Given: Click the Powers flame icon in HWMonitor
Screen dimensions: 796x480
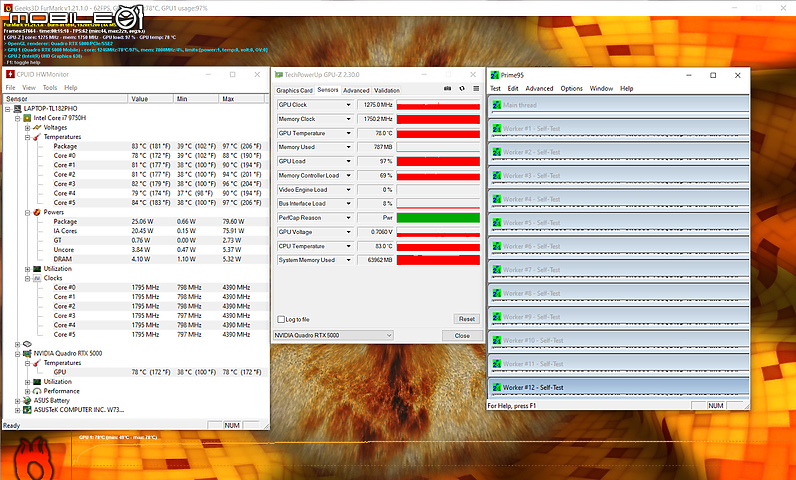Looking at the screenshot, I should 37,212.
